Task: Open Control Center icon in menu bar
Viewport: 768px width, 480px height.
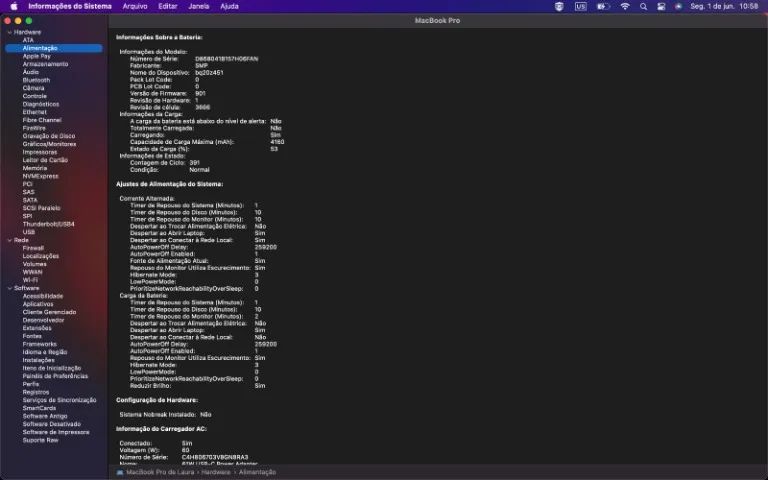Action: click(x=661, y=6)
